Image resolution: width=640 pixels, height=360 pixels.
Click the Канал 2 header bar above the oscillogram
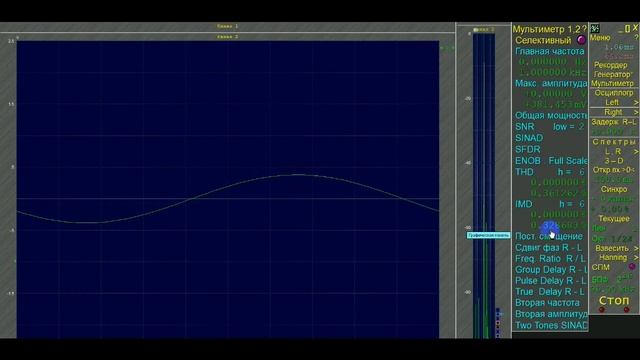click(x=227, y=37)
